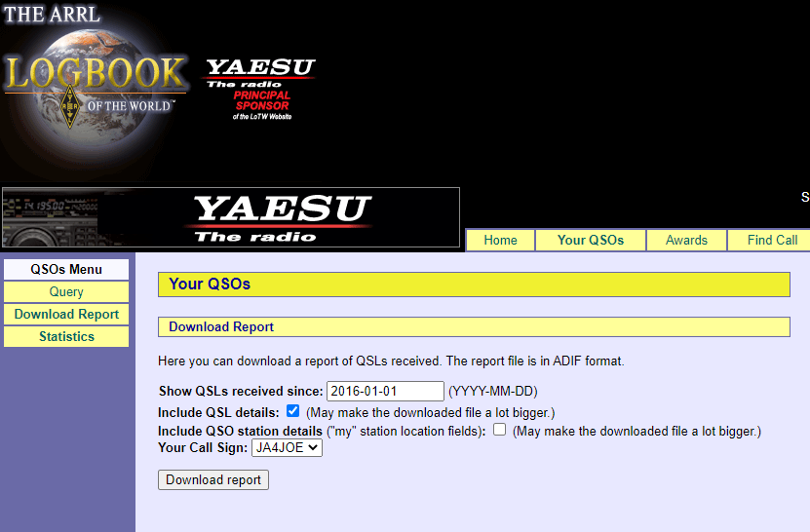Select Query in the QSOs Menu

pos(66,292)
